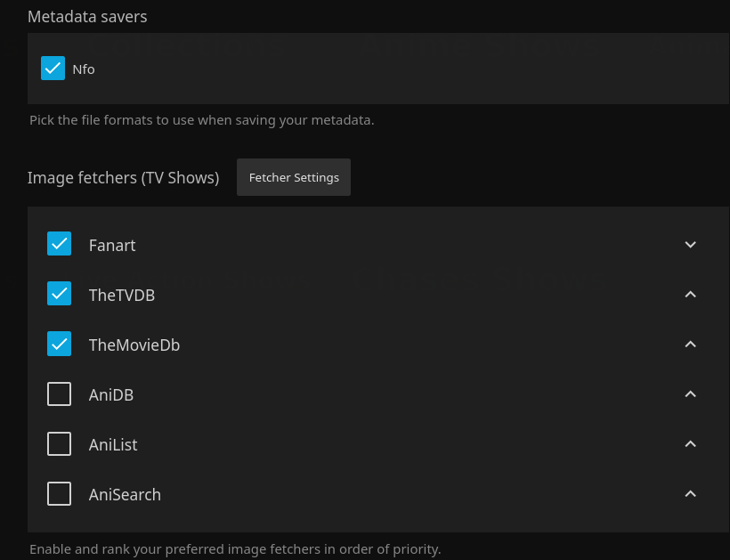Uncheck the TheTVDB fetcher checkbox

point(59,294)
